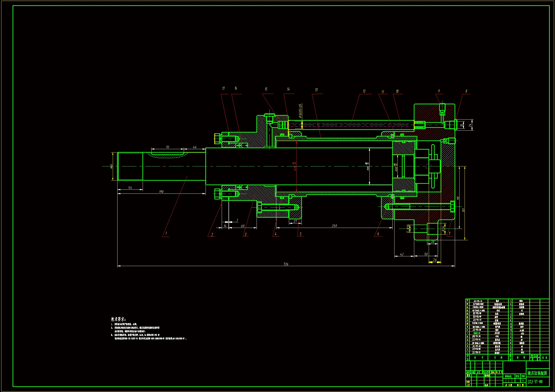The height and width of the screenshot is (392, 555).
Task: Click the 液压缸装配图 title text
Action: 537,373
